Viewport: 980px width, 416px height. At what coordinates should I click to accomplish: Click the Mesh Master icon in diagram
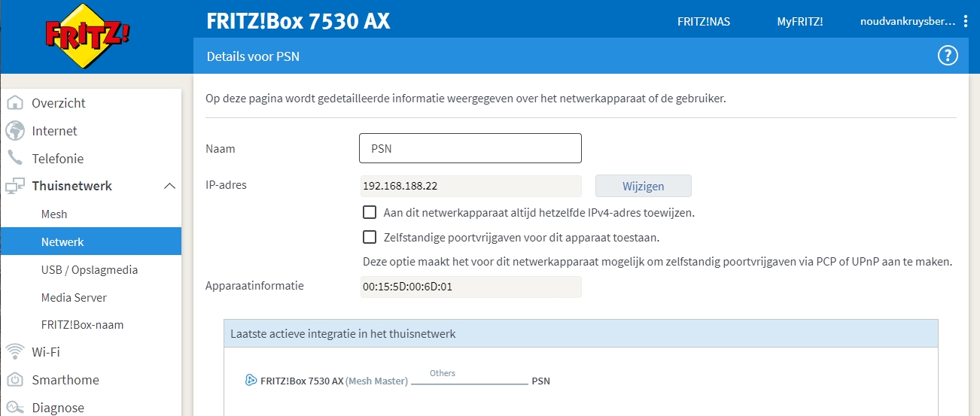[251, 381]
